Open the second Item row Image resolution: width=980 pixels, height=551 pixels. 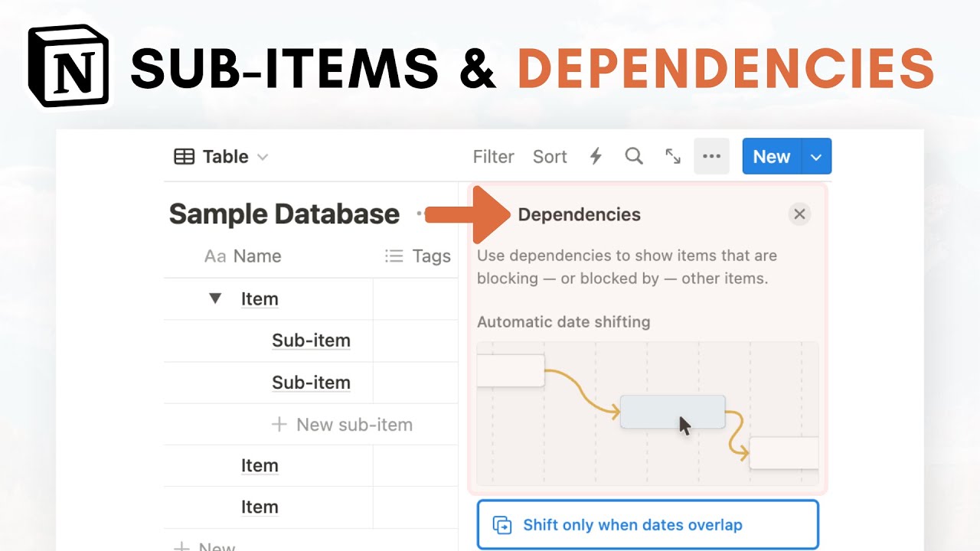(x=260, y=466)
